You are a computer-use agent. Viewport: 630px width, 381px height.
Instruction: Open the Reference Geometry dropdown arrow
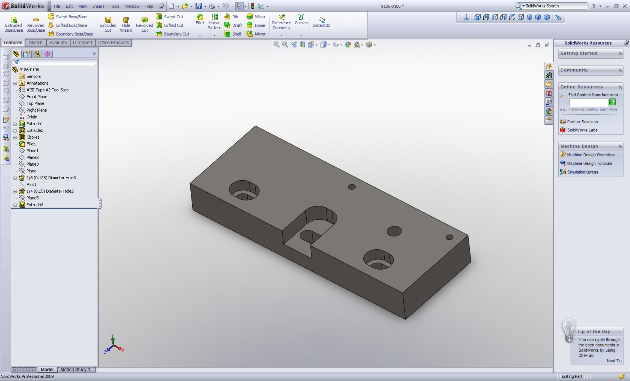281,35
